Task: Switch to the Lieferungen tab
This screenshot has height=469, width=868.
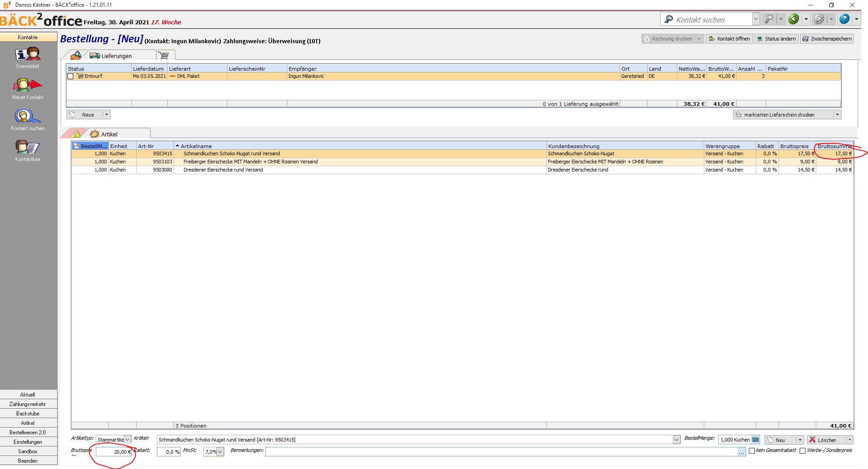Action: [x=116, y=56]
